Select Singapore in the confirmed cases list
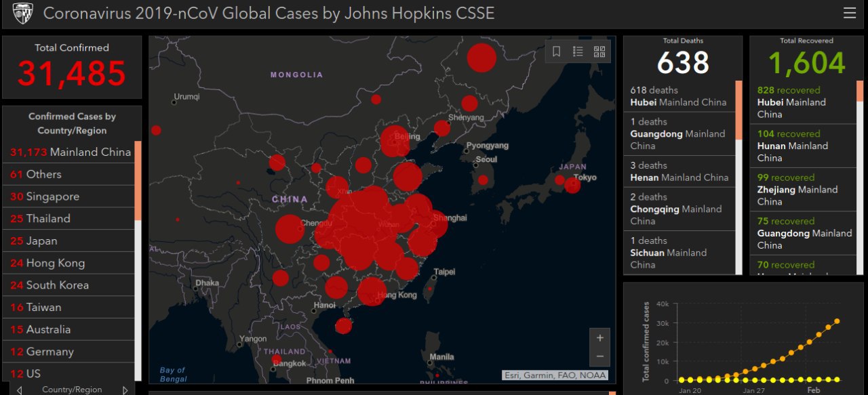Screen dimensions: 868x395 pyautogui.click(x=68, y=196)
